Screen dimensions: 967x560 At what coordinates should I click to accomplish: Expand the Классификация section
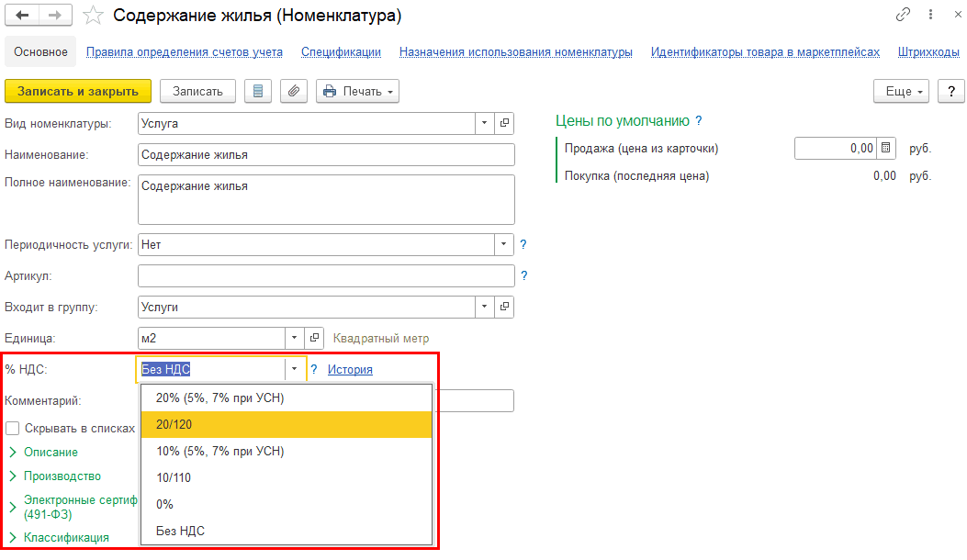click(66, 537)
